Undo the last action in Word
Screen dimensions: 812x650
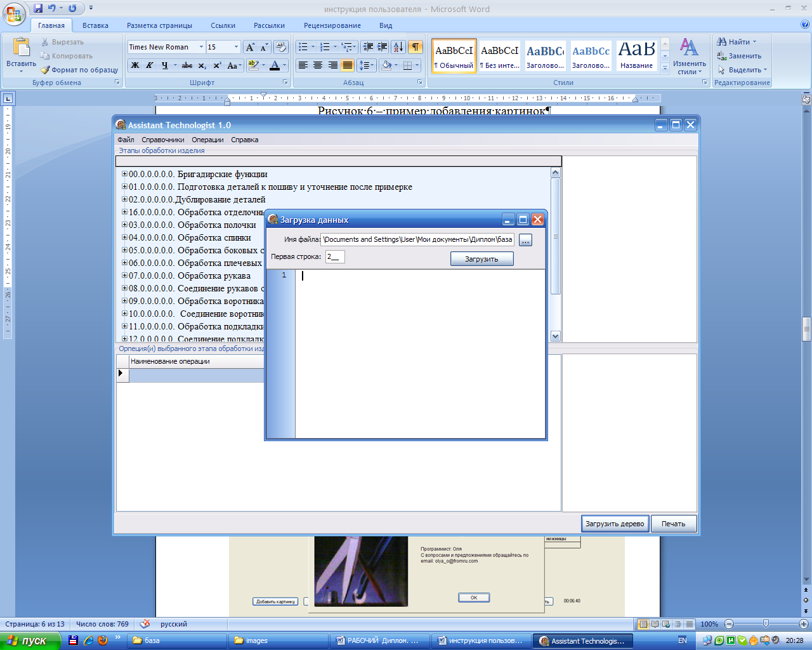coord(52,8)
